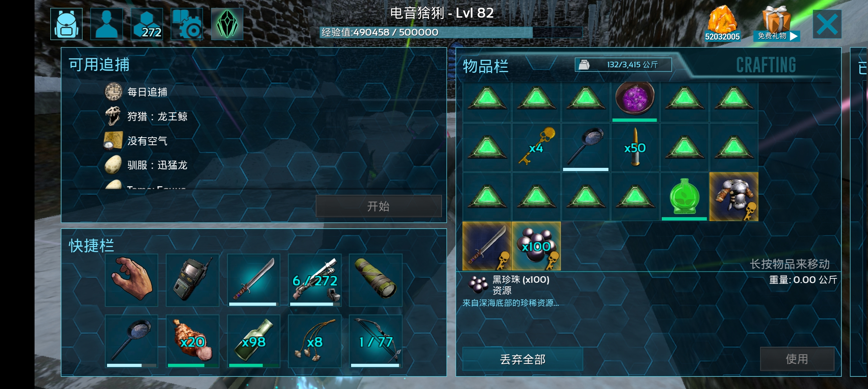Open the engram tab showing 272
This screenshot has width=868, height=389.
pos(147,24)
